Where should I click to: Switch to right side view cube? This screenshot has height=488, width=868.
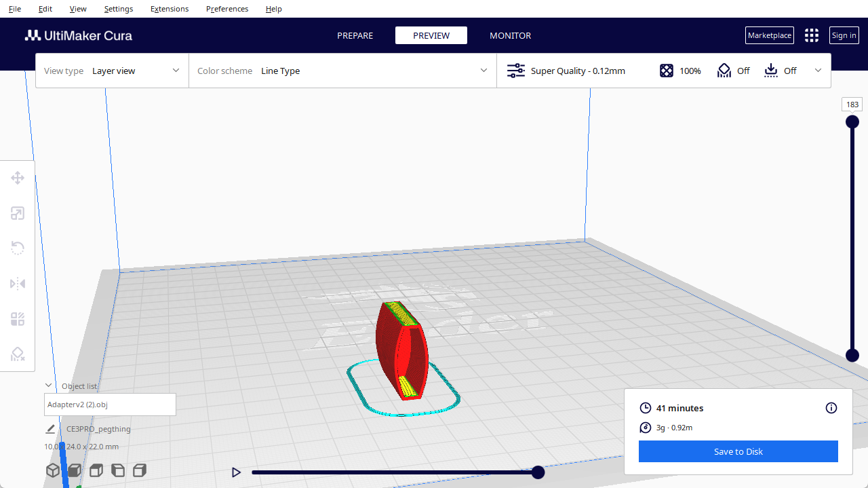[x=140, y=470]
